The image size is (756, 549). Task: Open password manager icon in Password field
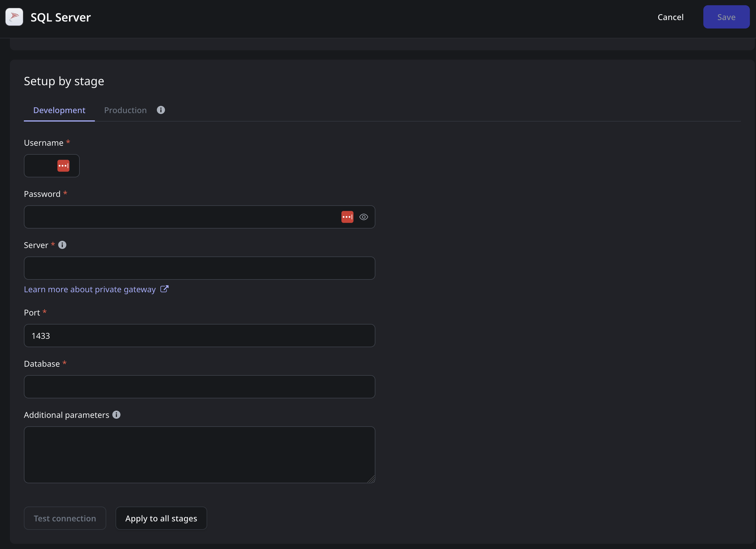pyautogui.click(x=347, y=217)
